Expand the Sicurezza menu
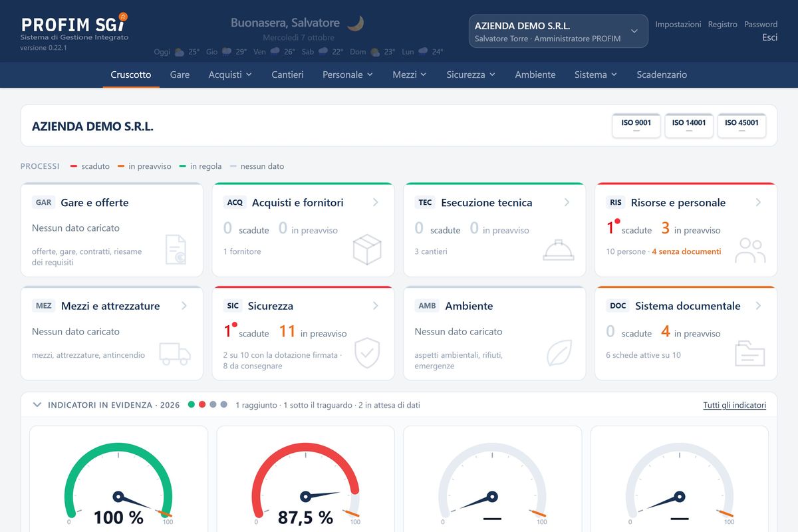The height and width of the screenshot is (532, 798). click(471, 74)
